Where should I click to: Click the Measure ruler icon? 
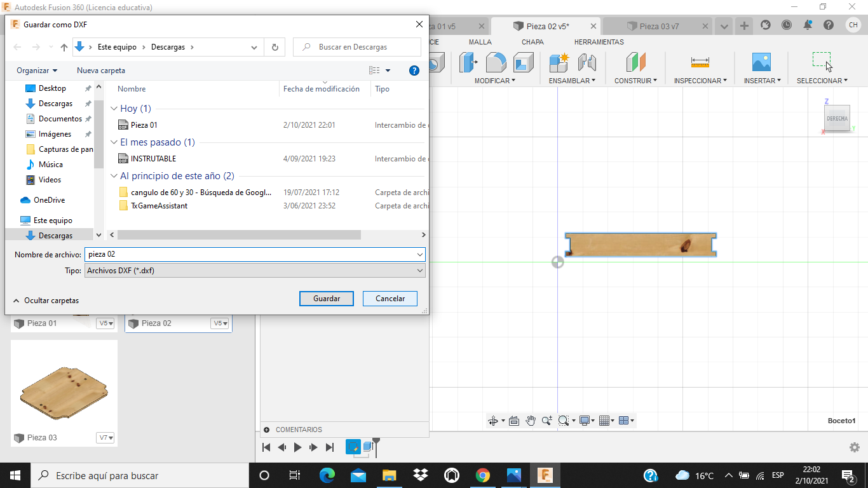click(x=700, y=63)
